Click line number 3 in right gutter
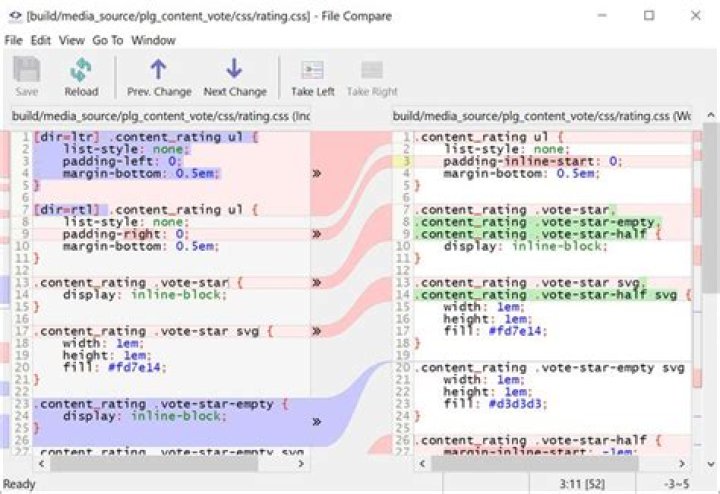 (x=405, y=161)
